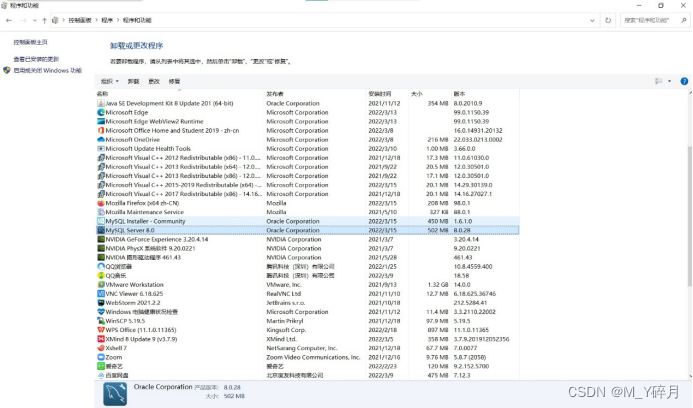Click the NVIDIA GeForce Experience icon

(101, 239)
